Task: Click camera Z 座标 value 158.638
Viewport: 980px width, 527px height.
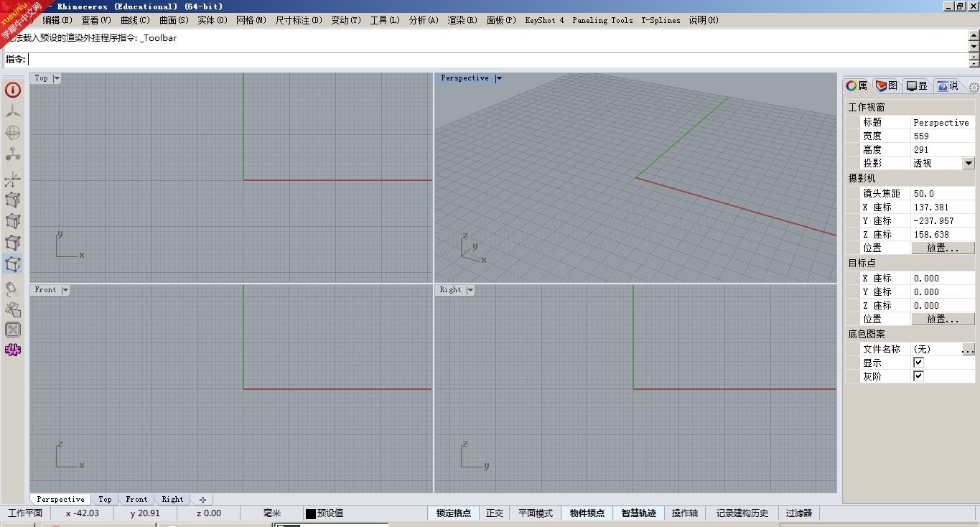Action: (943, 234)
